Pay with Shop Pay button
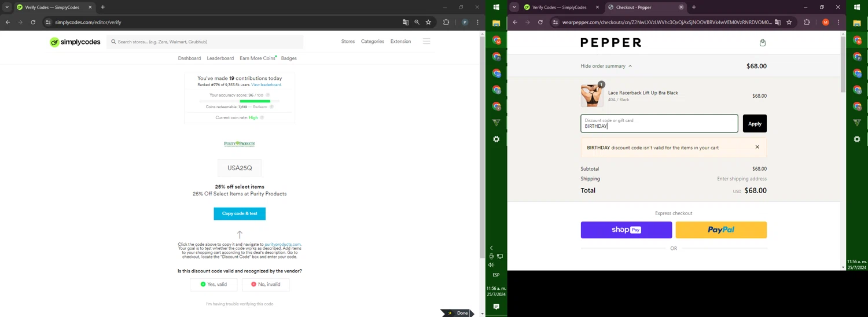 [x=626, y=230]
